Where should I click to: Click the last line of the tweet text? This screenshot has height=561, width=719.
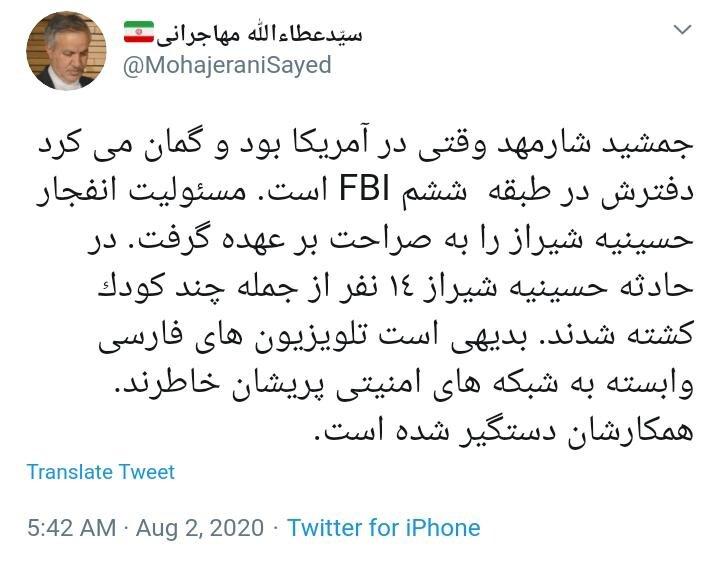pyautogui.click(x=503, y=431)
